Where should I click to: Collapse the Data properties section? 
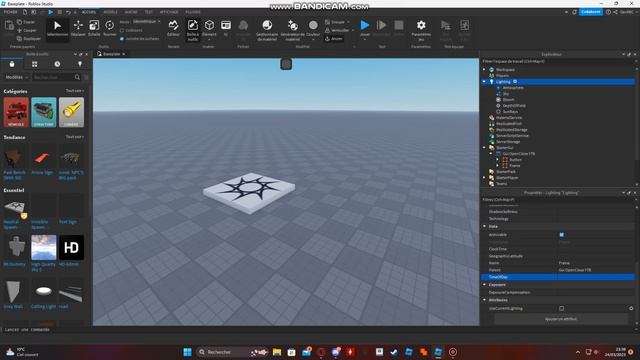click(x=484, y=226)
